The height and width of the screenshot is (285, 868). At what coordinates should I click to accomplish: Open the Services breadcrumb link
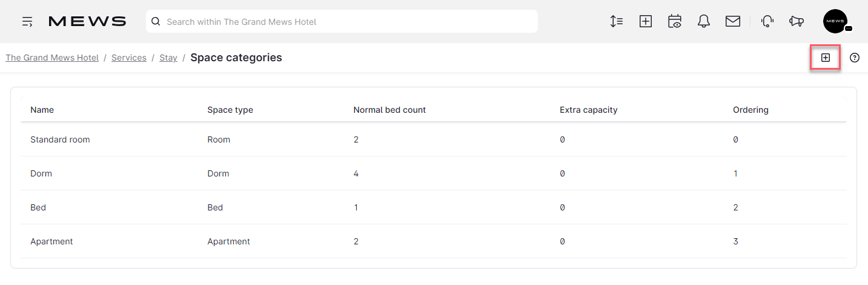[129, 58]
